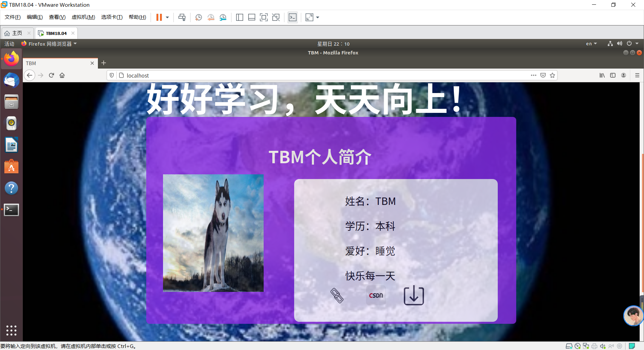Screen dimensions: 644x350
Task: Open the Firefox hamburger menu
Action: [637, 75]
